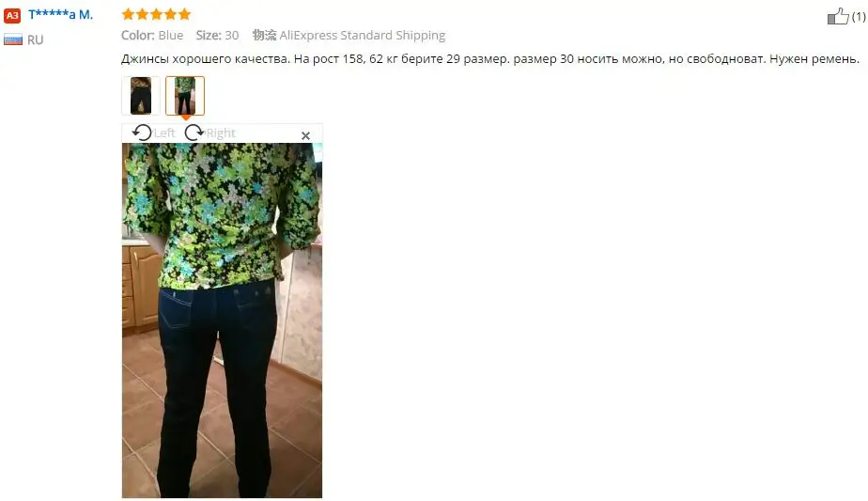Click the Russian flag icon
The width and height of the screenshot is (868, 501).
tap(13, 39)
